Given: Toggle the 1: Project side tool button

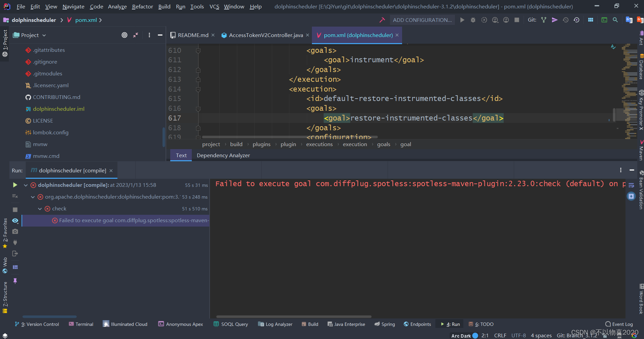Looking at the screenshot, I should 5,43.
